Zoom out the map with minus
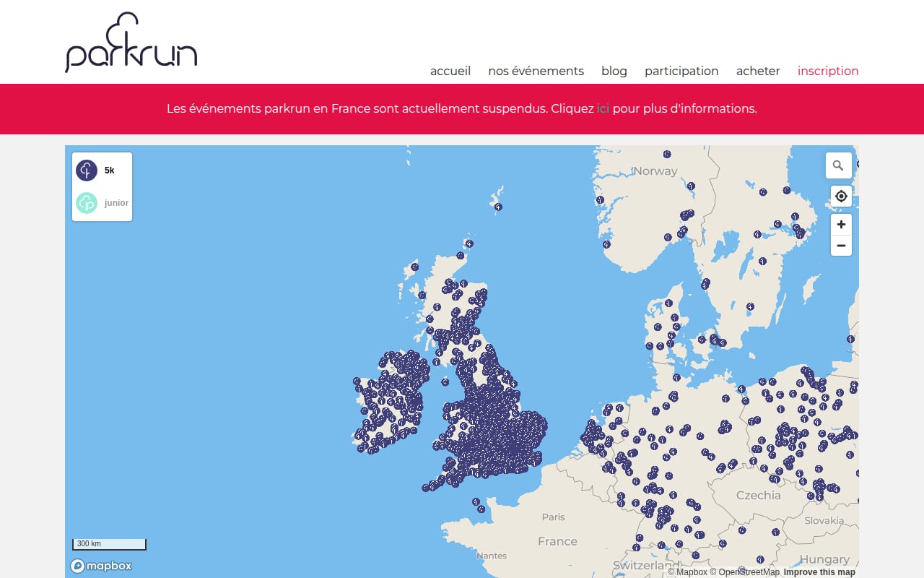 (841, 246)
